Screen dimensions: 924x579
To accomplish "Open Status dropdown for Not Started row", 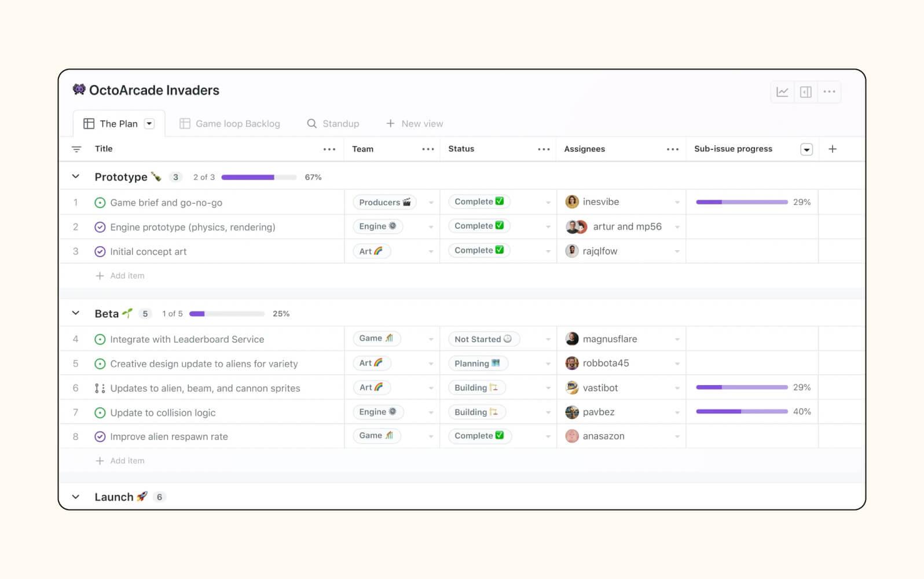I will click(x=548, y=339).
